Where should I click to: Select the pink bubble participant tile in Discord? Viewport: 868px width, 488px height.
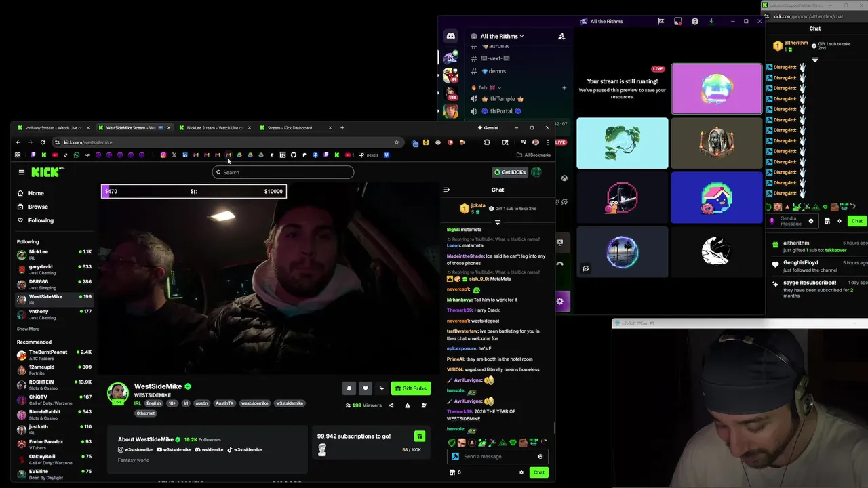(717, 89)
